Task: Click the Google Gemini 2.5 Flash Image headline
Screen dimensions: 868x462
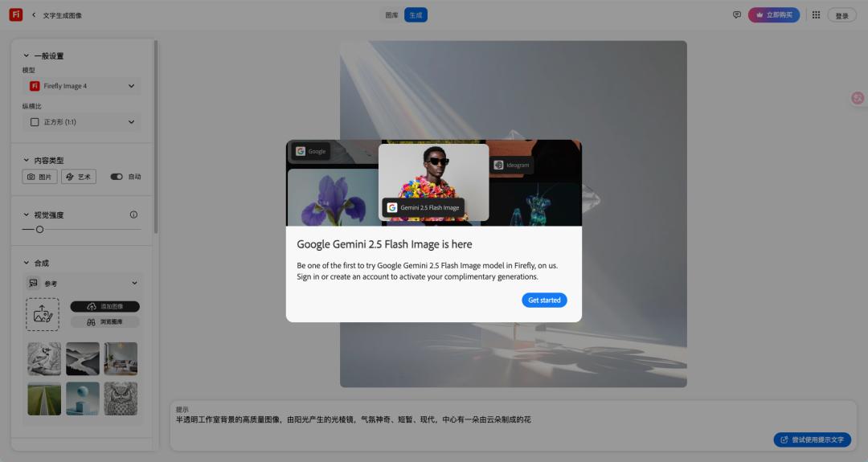Action: tap(384, 244)
